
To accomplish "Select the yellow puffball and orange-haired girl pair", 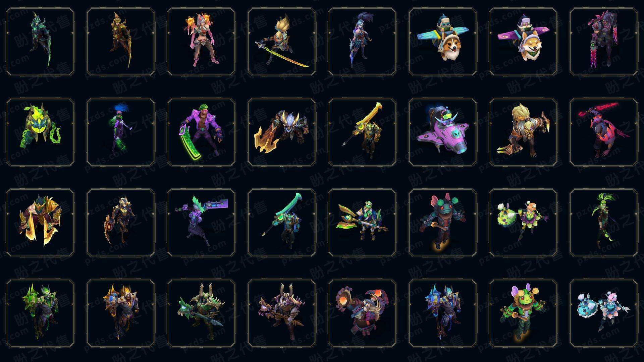I will (x=523, y=223).
